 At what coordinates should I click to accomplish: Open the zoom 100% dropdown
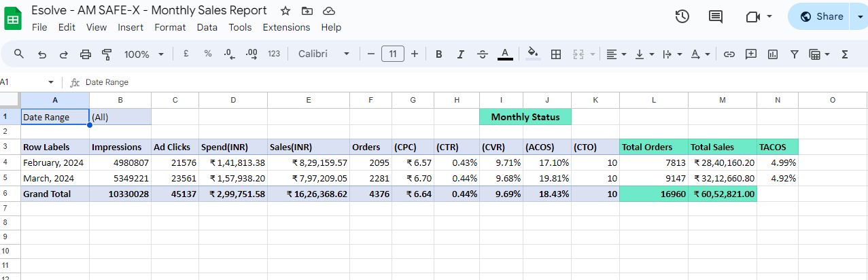coord(143,54)
